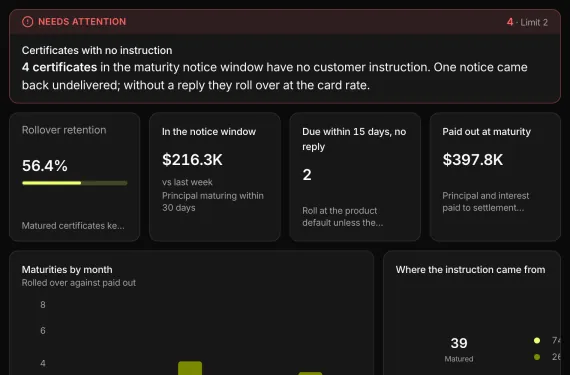Click the tallest olive bar in chart
This screenshot has width=570, height=375.
(190, 368)
